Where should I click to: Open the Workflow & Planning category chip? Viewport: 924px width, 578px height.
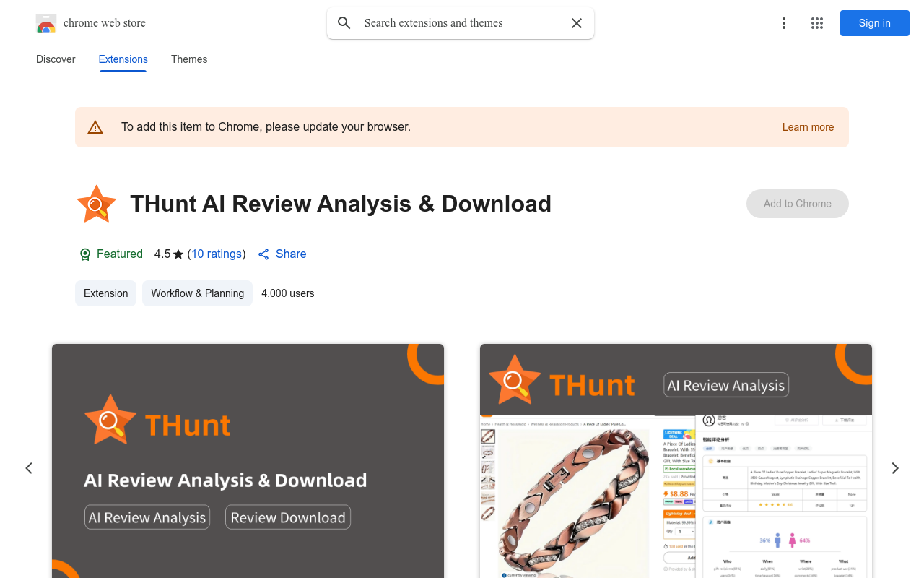(x=197, y=293)
